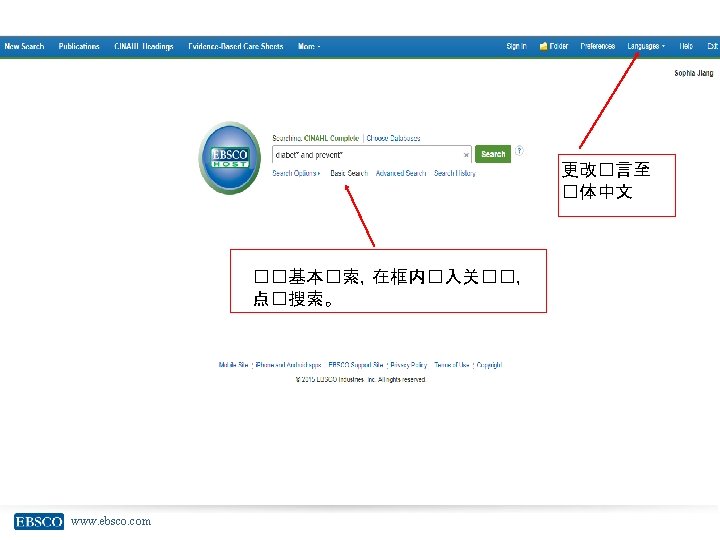Open Evidence-Based Care Sheets
The height and width of the screenshot is (540, 720).
[x=236, y=46]
